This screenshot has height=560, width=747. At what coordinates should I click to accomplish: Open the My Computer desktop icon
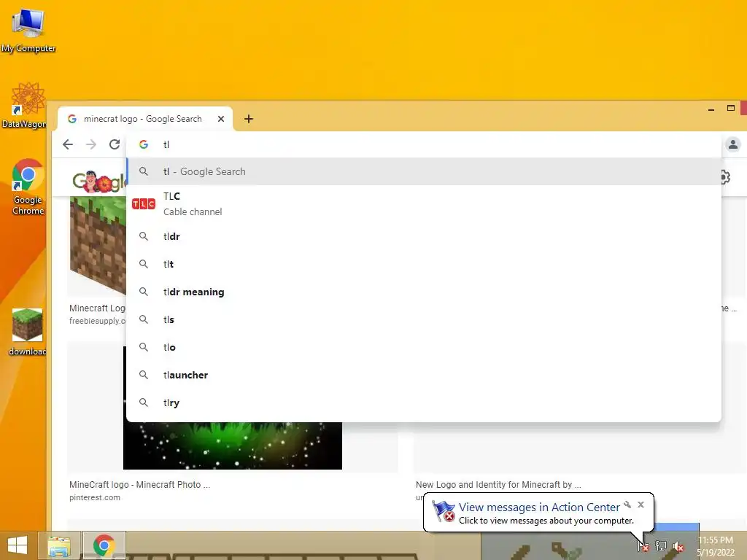28,31
